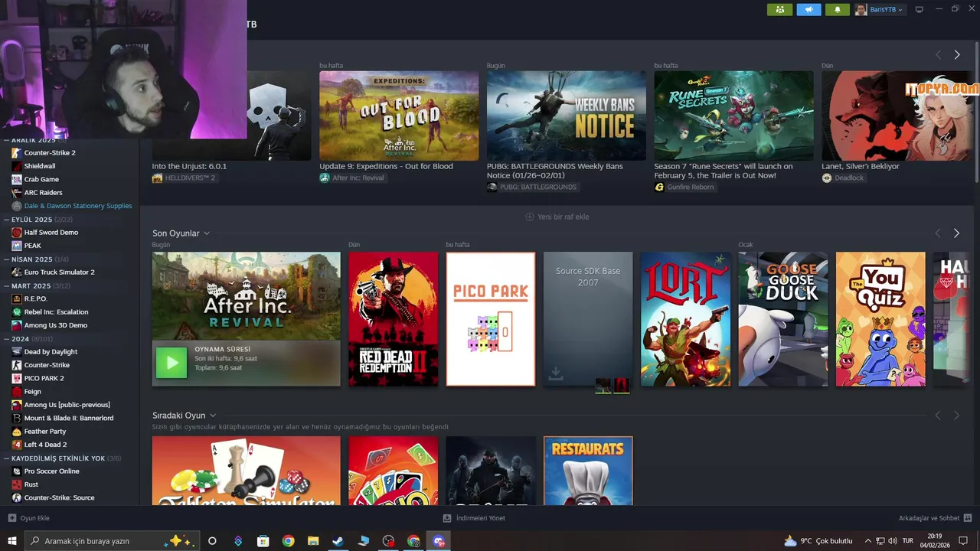Open the Deadlock game tag
Image resolution: width=980 pixels, height=551 pixels.
pos(843,178)
